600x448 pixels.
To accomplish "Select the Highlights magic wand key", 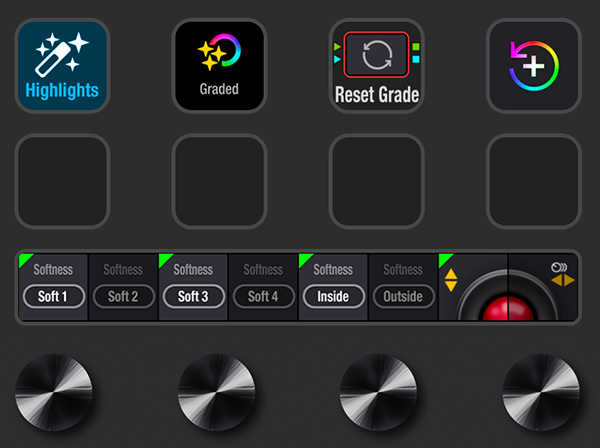I will click(x=62, y=66).
